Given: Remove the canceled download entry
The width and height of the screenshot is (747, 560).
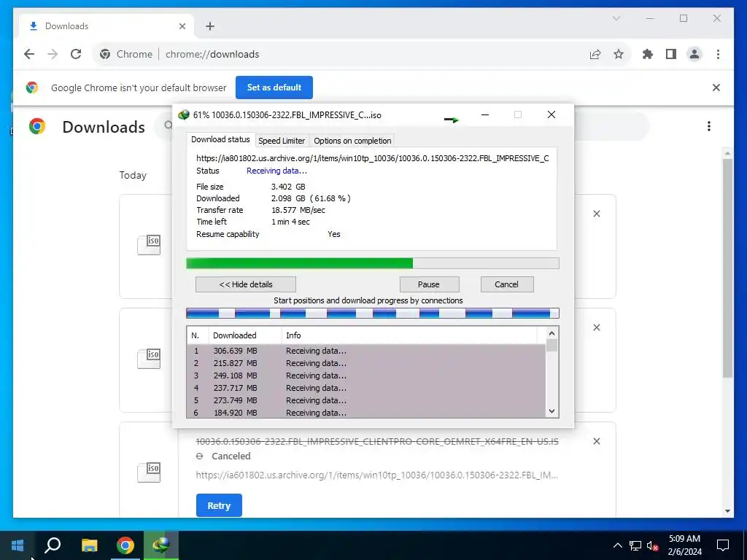Looking at the screenshot, I should [x=597, y=441].
